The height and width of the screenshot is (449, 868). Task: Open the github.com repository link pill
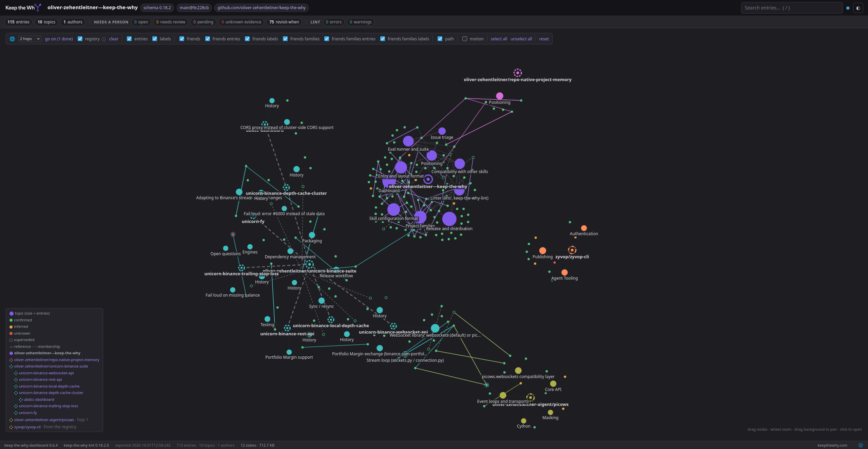[261, 8]
